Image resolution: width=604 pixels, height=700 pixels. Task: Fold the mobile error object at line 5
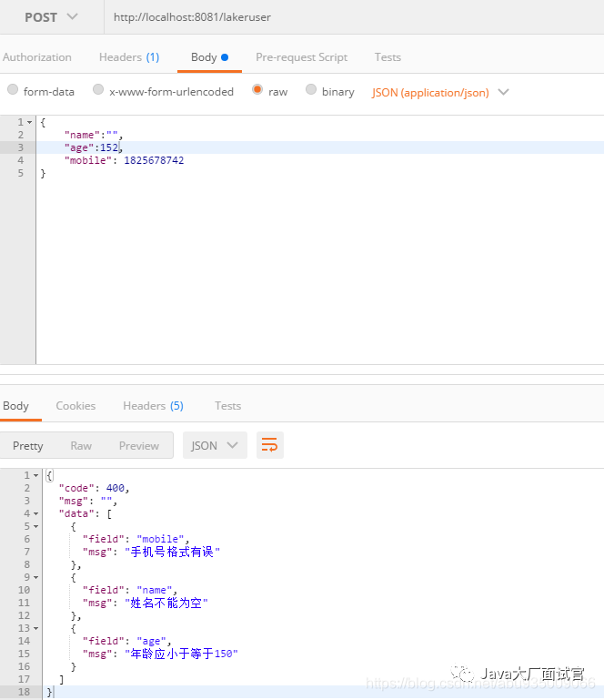[36, 527]
